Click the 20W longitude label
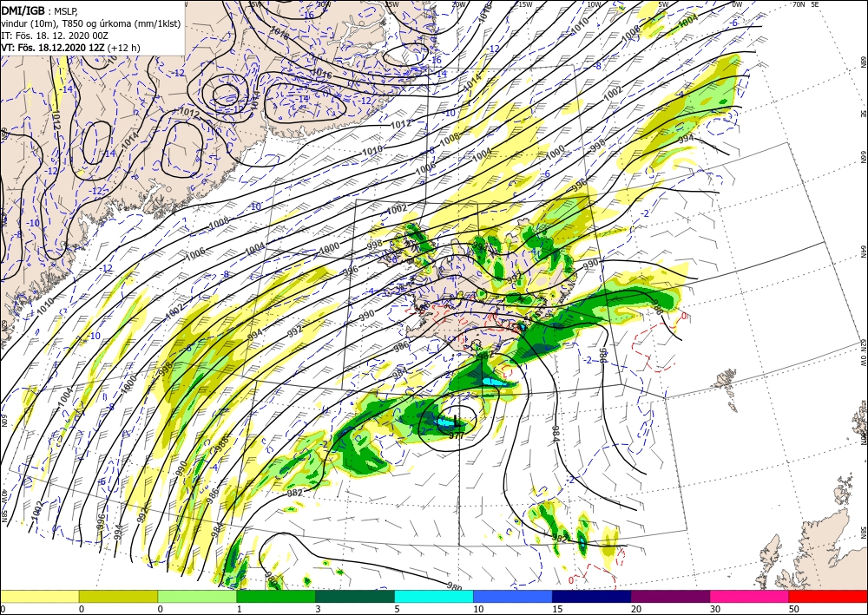The width and height of the screenshot is (868, 615). (457, 3)
